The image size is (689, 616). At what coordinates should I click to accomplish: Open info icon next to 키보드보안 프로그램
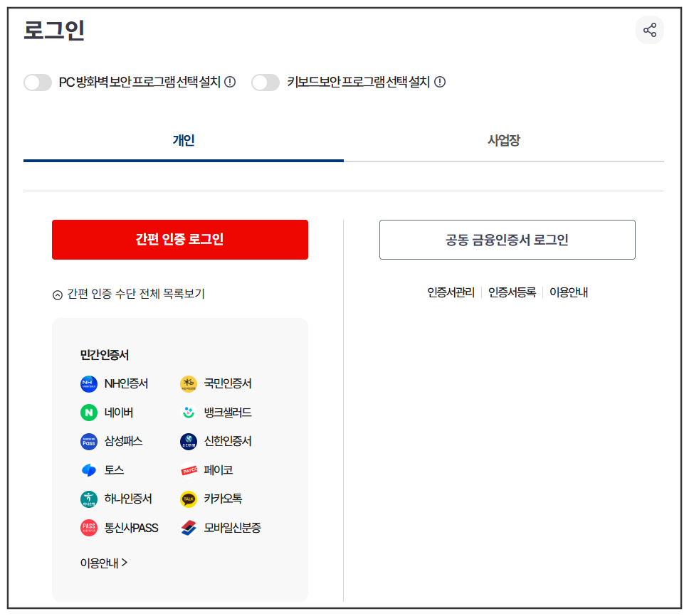[x=440, y=82]
